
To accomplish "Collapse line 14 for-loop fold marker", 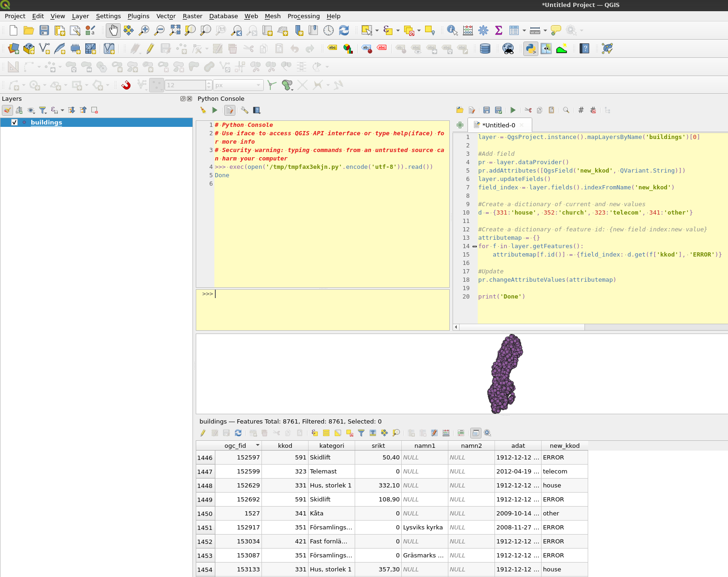I will [474, 246].
